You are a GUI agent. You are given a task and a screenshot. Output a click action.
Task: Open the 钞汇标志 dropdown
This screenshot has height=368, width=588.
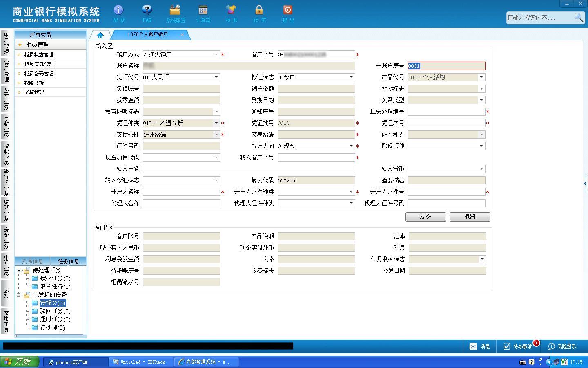[351, 77]
